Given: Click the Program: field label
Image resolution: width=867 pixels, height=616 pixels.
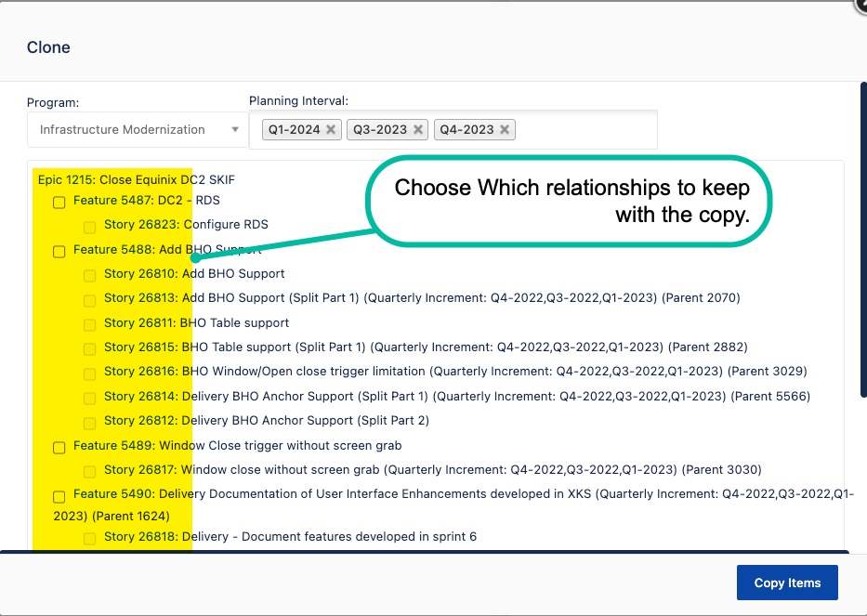Looking at the screenshot, I should (x=53, y=103).
